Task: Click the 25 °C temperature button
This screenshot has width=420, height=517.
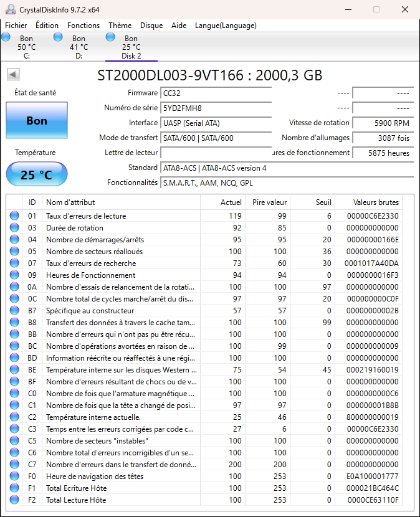Action: (x=37, y=174)
